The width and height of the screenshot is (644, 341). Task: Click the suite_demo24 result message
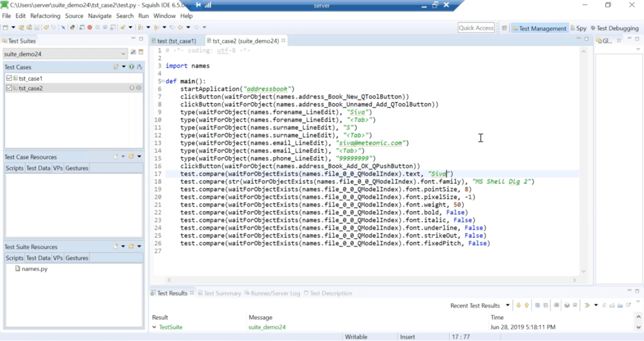click(267, 327)
